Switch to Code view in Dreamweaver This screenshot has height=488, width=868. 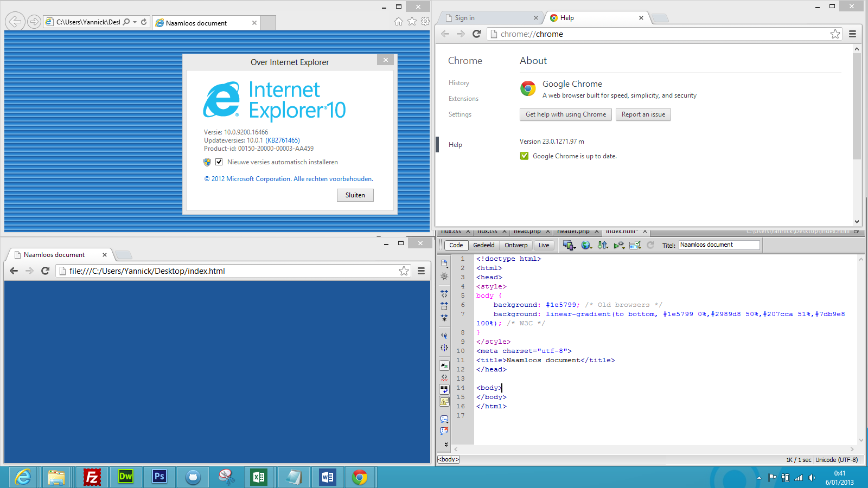[456, 245]
